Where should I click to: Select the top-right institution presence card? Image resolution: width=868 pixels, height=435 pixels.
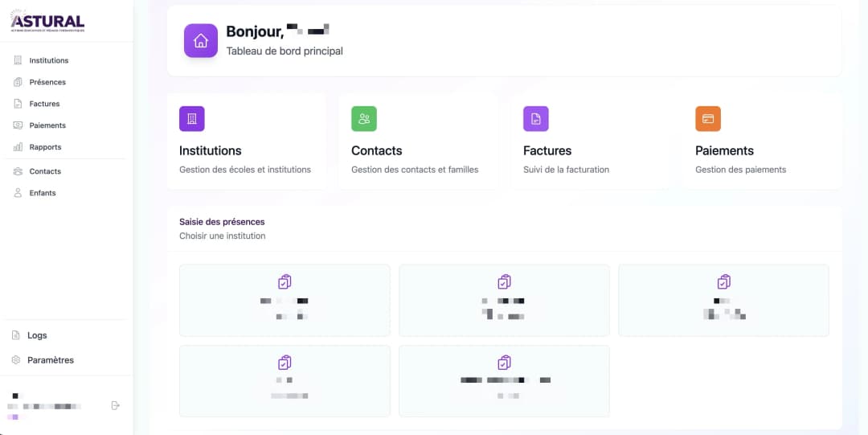(723, 301)
